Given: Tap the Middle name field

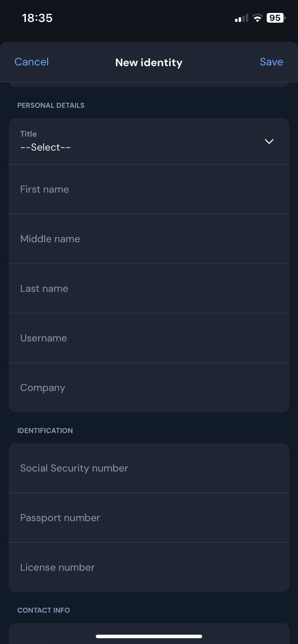Looking at the screenshot, I should (149, 239).
